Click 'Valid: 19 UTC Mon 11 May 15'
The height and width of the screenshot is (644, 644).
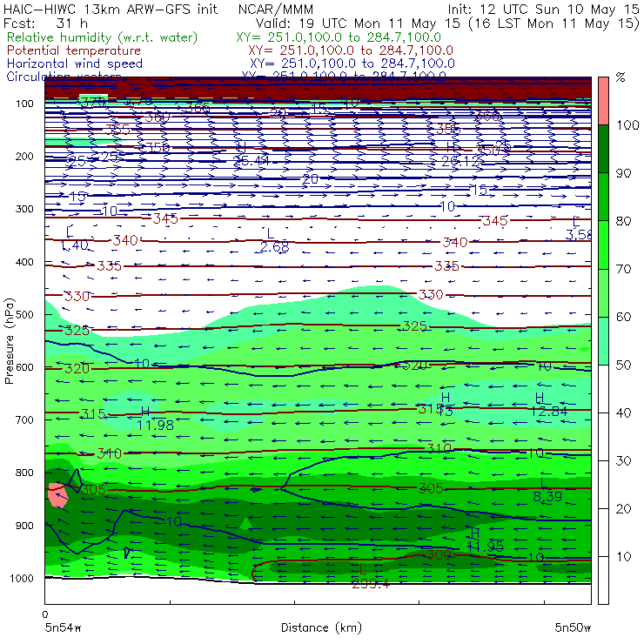coord(358,23)
